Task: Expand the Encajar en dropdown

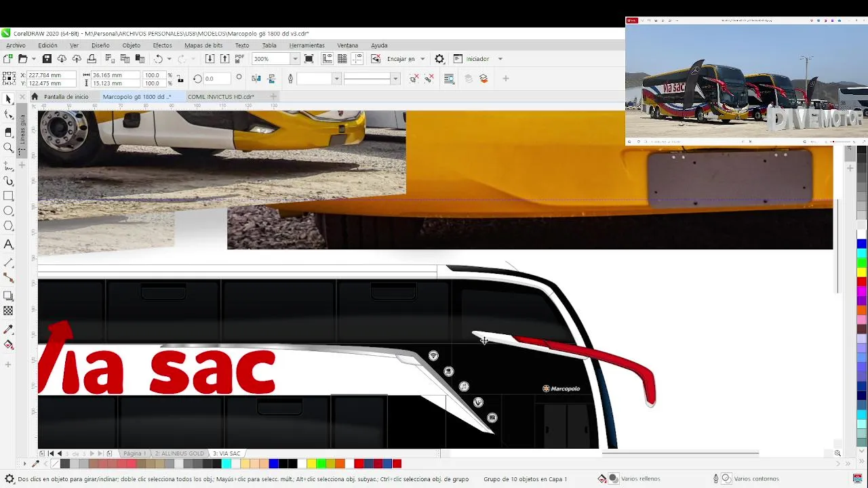Action: (x=422, y=59)
